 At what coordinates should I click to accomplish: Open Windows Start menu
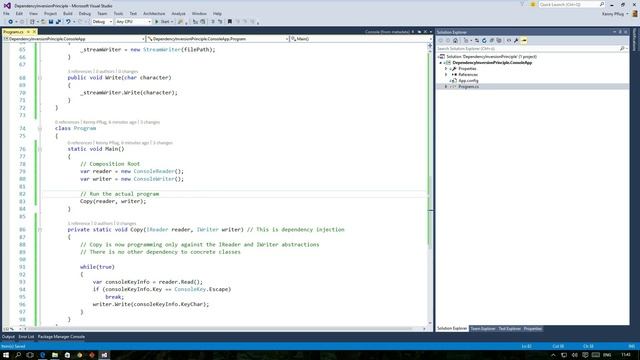6,355
